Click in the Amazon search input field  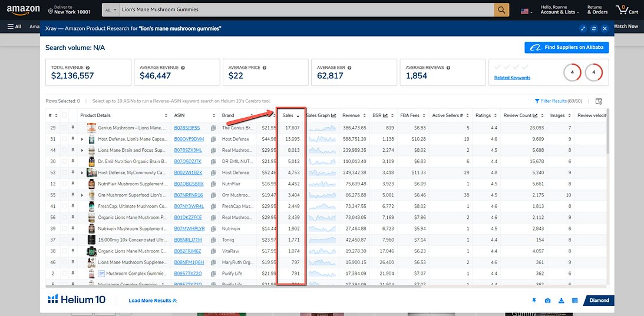(x=306, y=9)
